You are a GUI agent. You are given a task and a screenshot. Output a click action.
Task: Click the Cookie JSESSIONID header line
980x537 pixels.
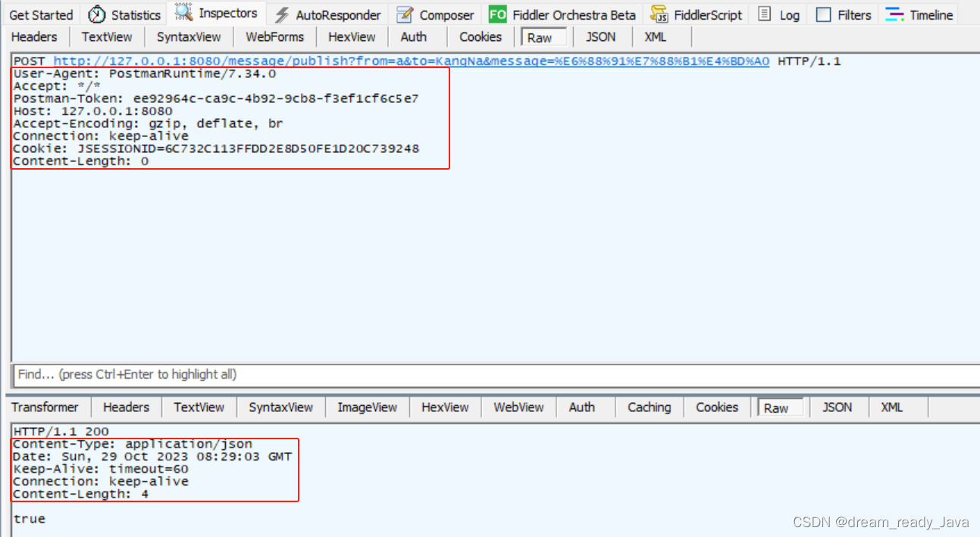(216, 148)
